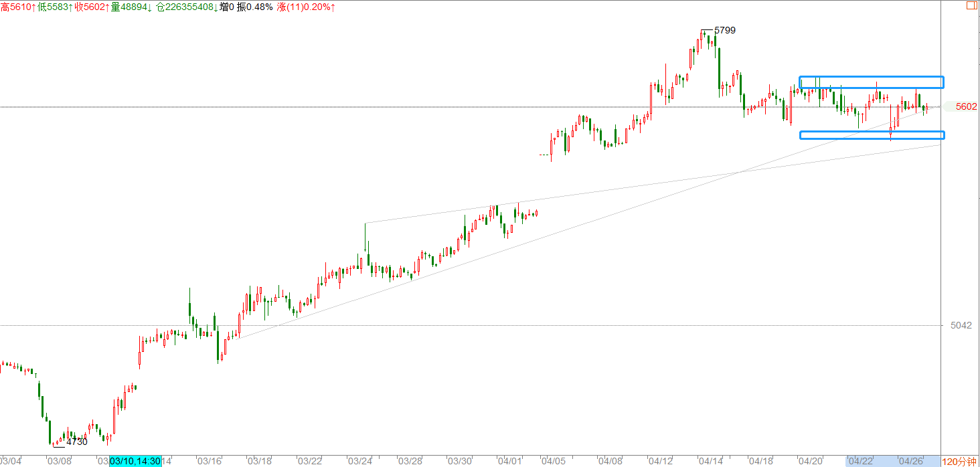Click the 03/30 date label

click(x=460, y=461)
